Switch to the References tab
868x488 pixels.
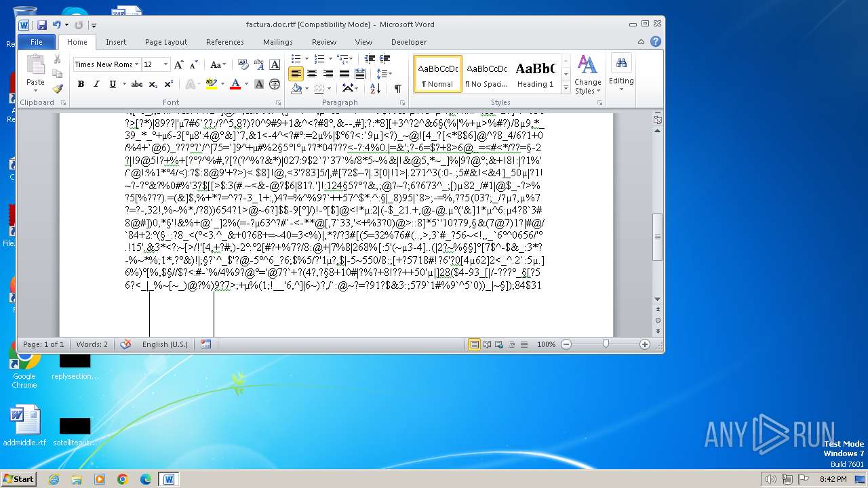[x=225, y=42]
